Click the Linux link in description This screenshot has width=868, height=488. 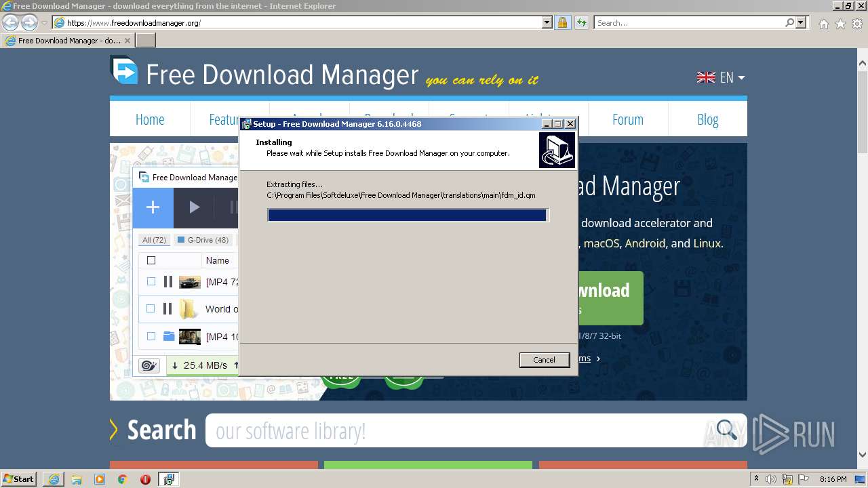[707, 243]
